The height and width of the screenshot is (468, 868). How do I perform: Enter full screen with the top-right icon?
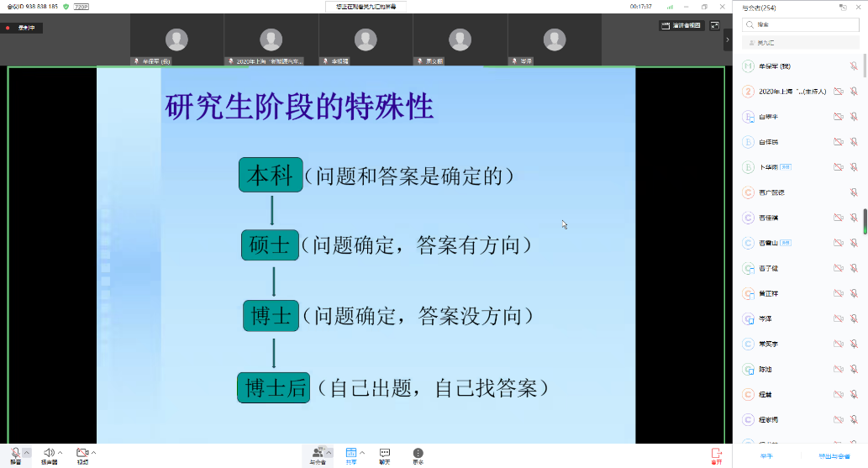(715, 26)
